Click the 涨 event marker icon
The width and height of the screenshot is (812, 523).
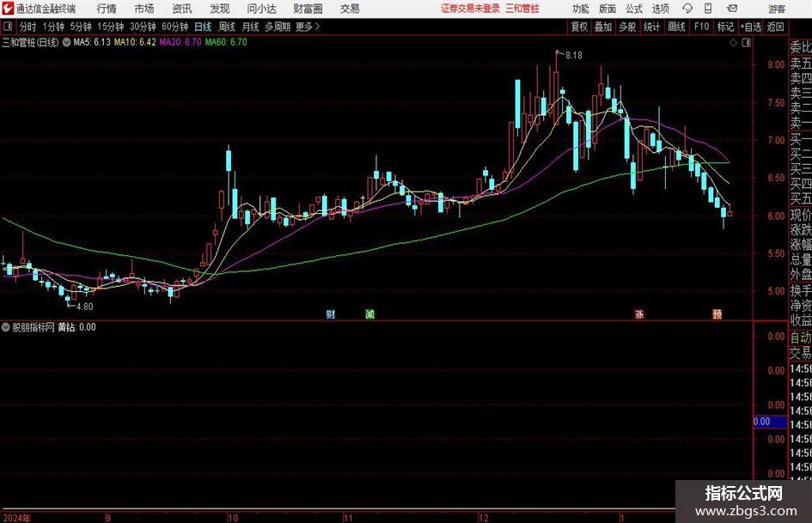pyautogui.click(x=639, y=313)
